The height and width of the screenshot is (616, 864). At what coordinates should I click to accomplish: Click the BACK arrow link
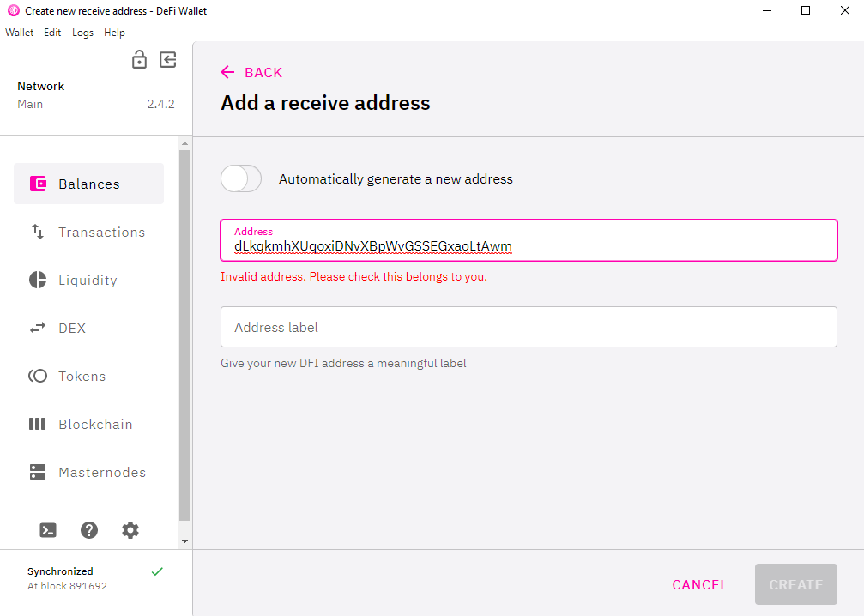251,72
